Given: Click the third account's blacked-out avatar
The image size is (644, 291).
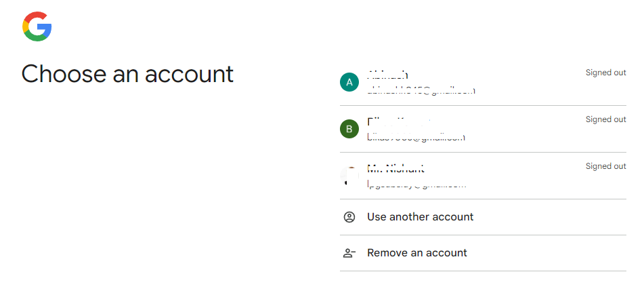Looking at the screenshot, I should click(351, 176).
